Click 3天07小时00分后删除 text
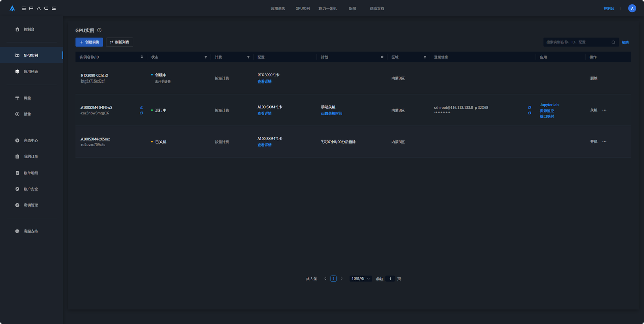Image resolution: width=644 pixels, height=324 pixels. (338, 142)
